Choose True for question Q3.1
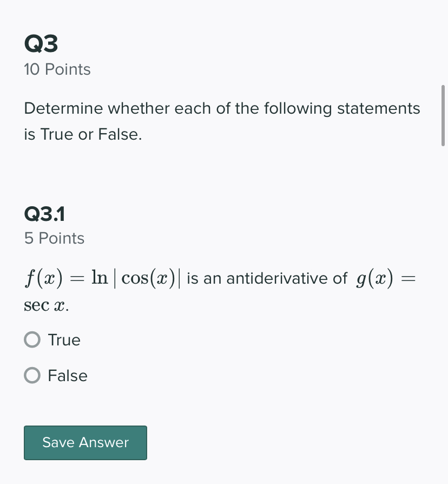Image resolution: width=448 pixels, height=484 pixels. pos(32,339)
